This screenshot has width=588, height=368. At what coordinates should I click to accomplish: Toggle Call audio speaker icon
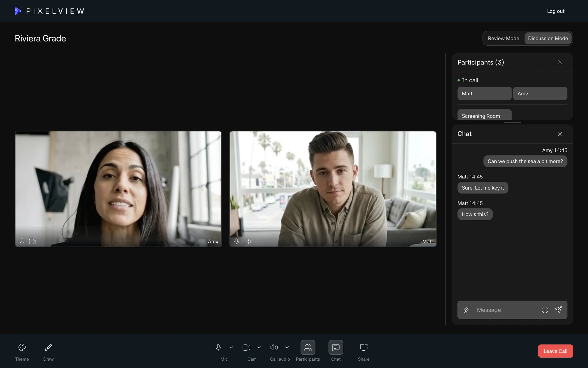tap(274, 347)
